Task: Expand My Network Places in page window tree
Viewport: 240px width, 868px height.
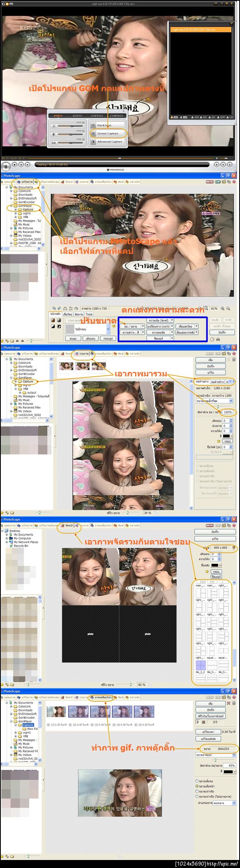Action: click(7, 542)
